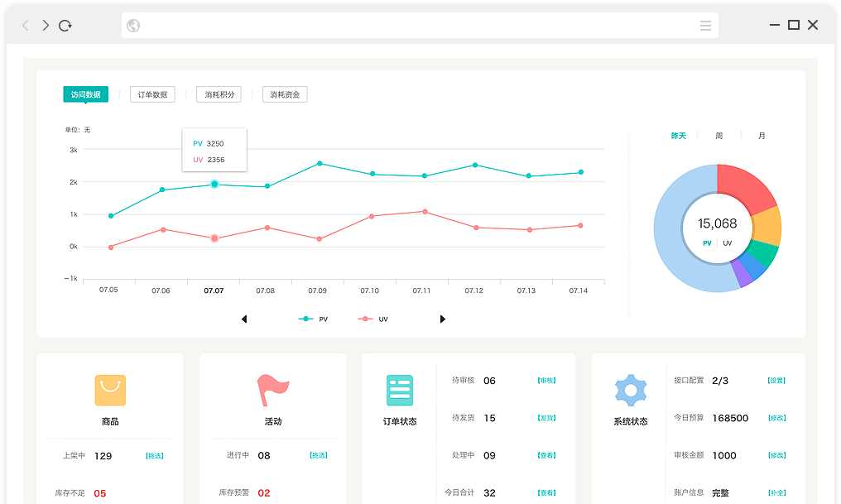Switch donut chart to 周 view
This screenshot has width=841, height=504.
tap(718, 136)
